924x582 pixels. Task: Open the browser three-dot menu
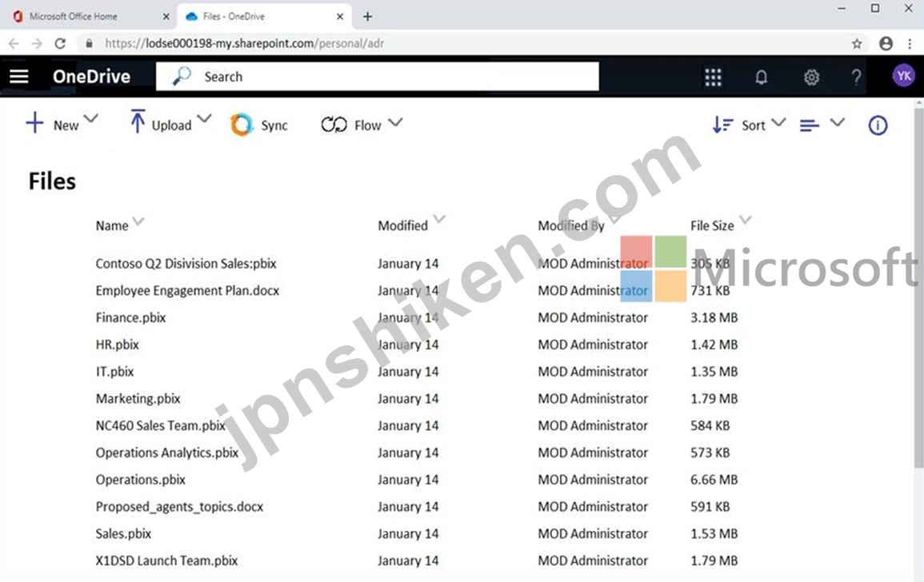910,43
